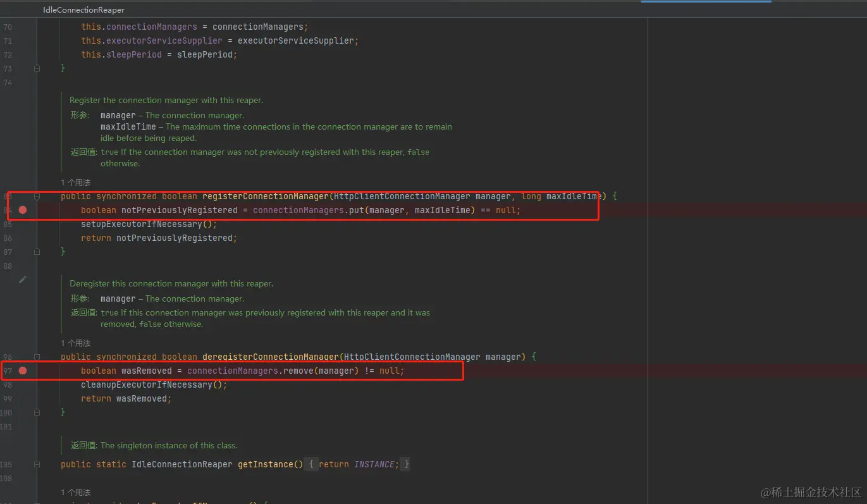This screenshot has height=504, width=867.
Task: Click line number 99 in gutter
Action: point(8,398)
